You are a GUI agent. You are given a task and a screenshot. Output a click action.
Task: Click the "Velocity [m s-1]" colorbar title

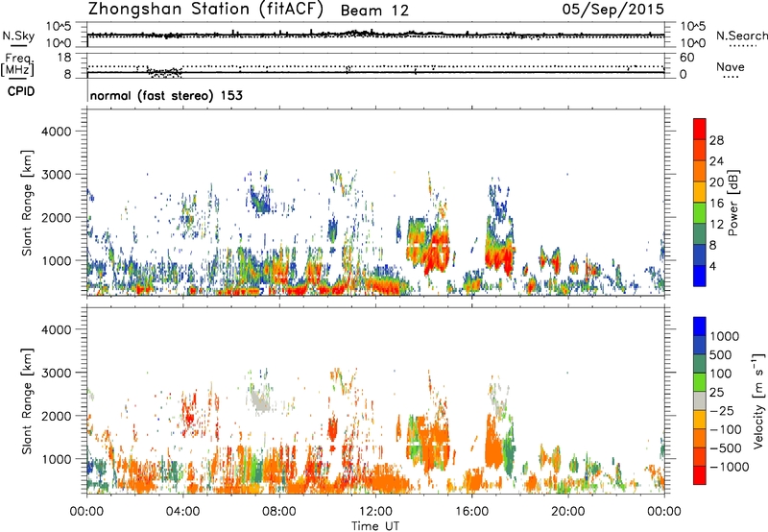(x=758, y=400)
